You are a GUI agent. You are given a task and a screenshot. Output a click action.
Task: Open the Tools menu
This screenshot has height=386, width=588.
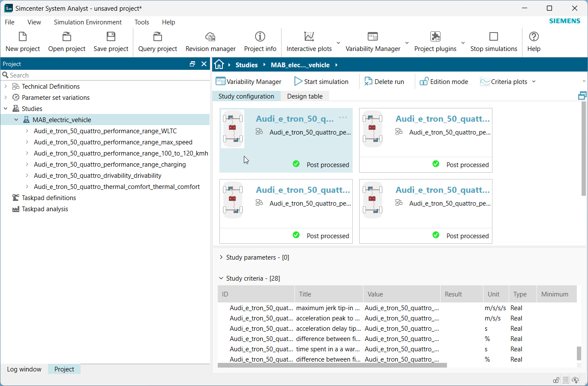pos(141,22)
